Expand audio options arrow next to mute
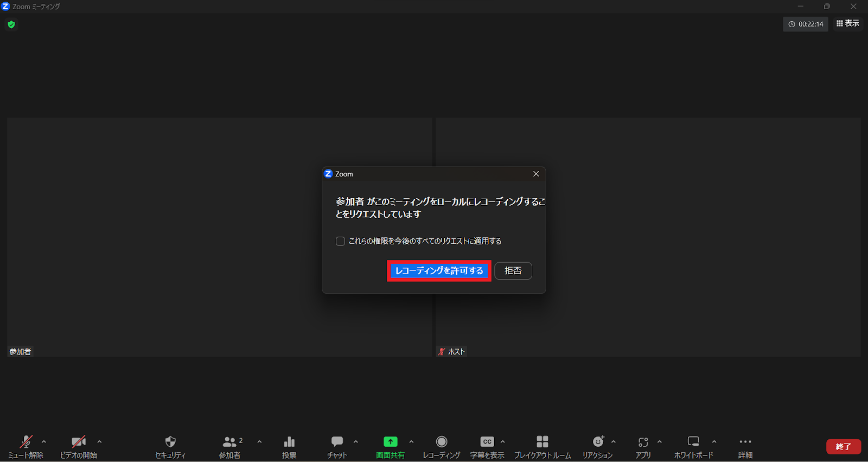This screenshot has height=462, width=868. coord(44,442)
